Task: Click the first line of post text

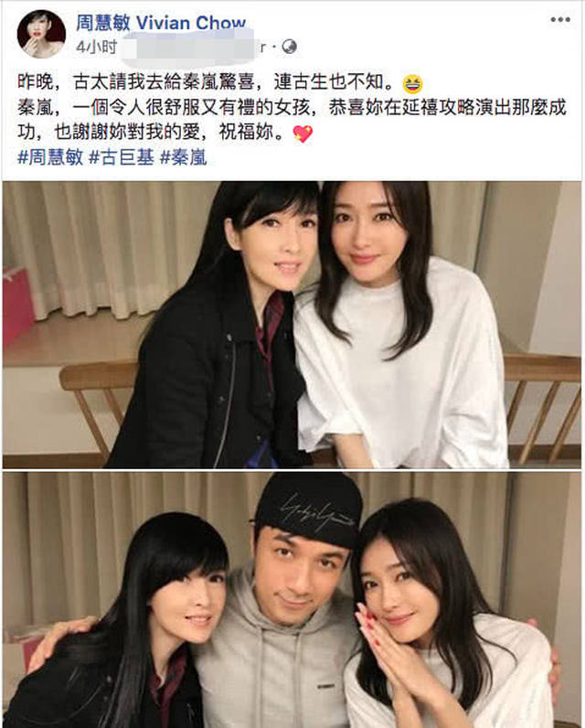Action: point(220,83)
